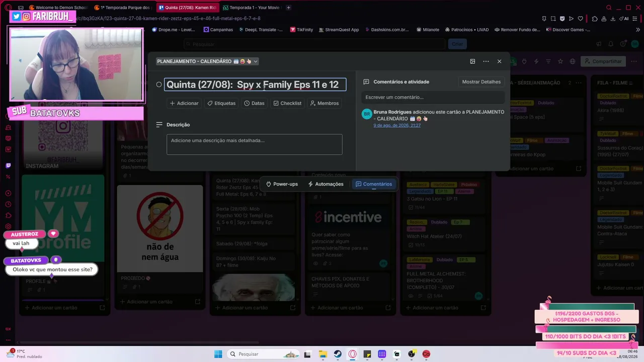
Task: Open the Twitch icon in Opera sidebar
Action: point(8,165)
